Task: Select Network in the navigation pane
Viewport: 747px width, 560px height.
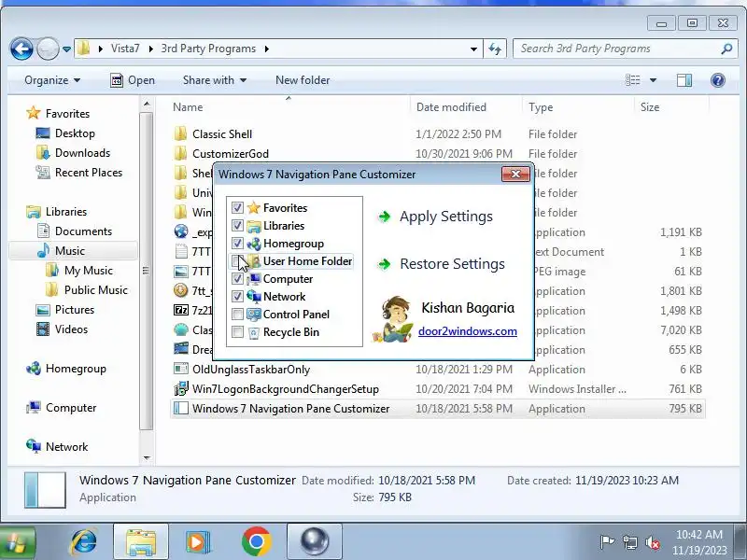Action: click(x=66, y=447)
